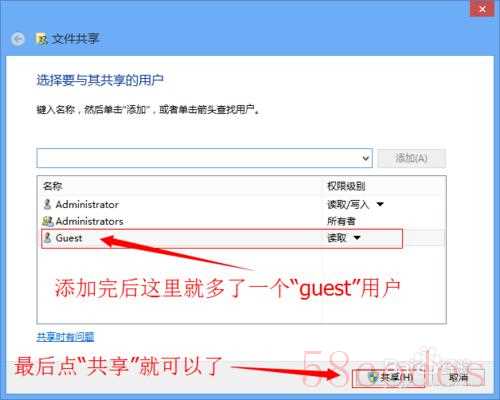
Task: Click the File Sharing (文件共享) title icon
Action: (41, 39)
